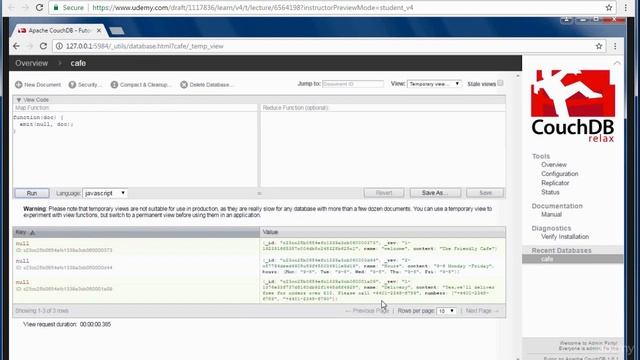640x360 pixels.
Task: Go to the Next Page of results
Action: (x=482, y=311)
